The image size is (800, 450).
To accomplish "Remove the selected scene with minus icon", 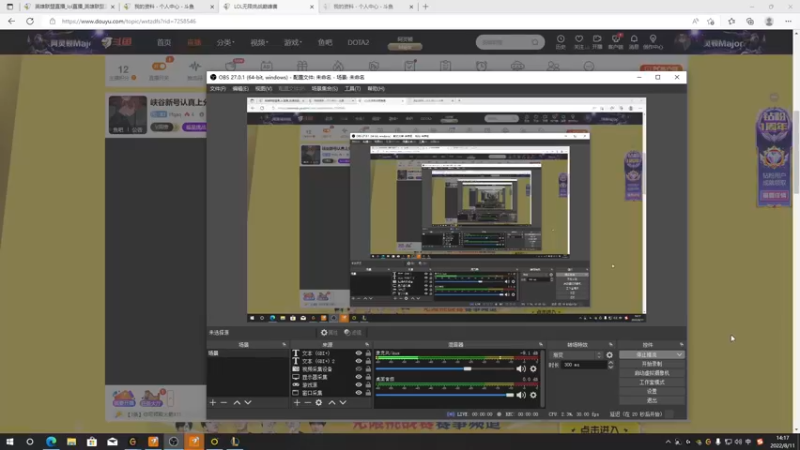I will pos(223,403).
